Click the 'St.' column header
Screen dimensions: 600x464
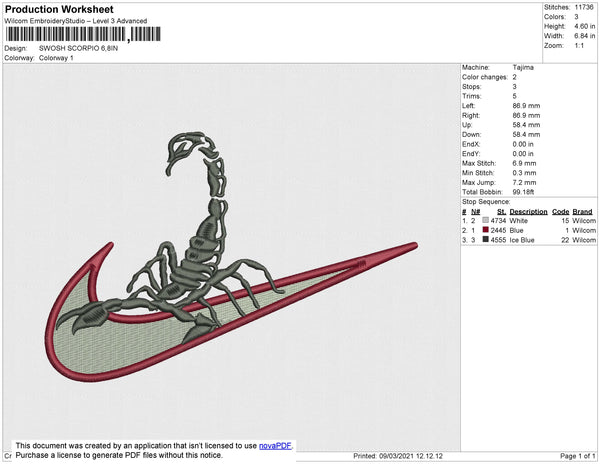(x=501, y=212)
